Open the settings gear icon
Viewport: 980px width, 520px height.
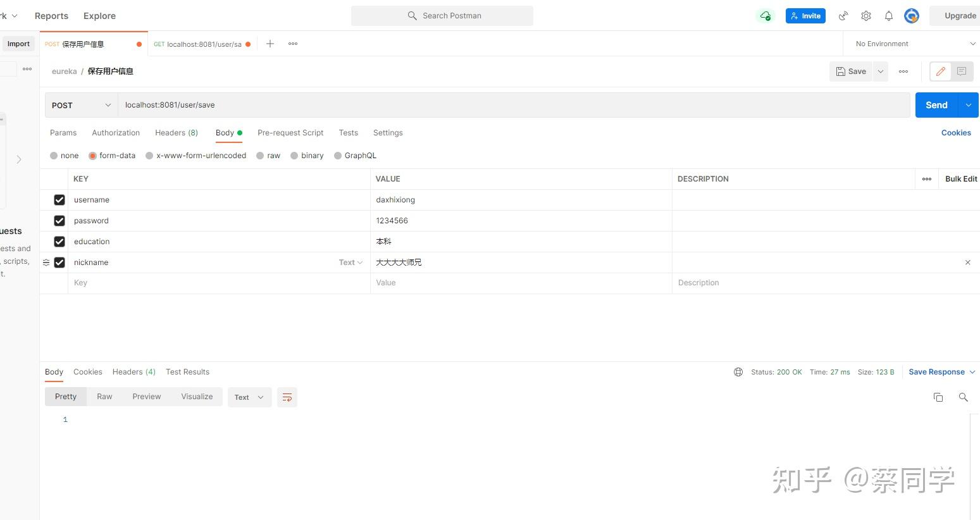tap(866, 16)
